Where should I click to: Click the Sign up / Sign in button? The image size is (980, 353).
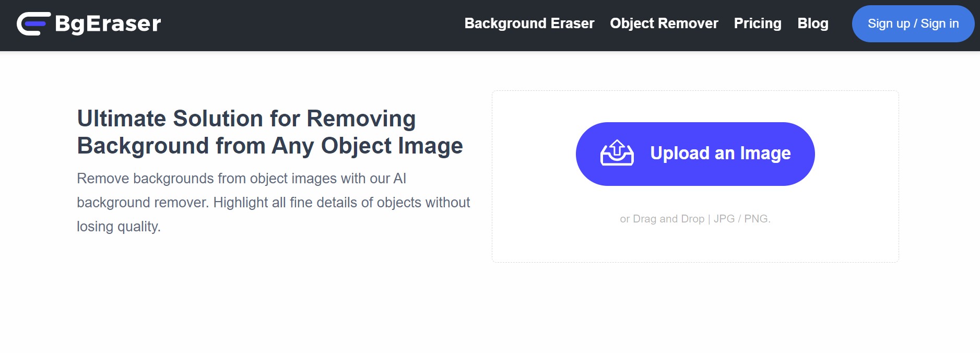(913, 23)
